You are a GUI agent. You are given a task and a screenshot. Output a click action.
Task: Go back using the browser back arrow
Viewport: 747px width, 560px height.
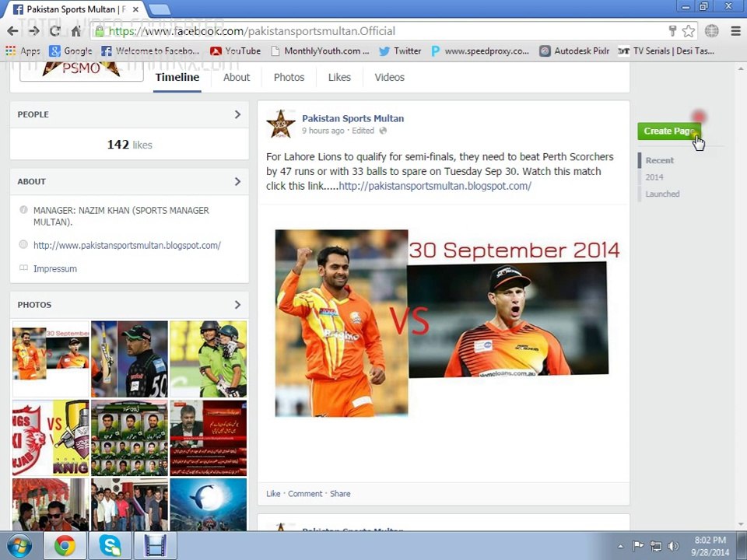[x=13, y=31]
